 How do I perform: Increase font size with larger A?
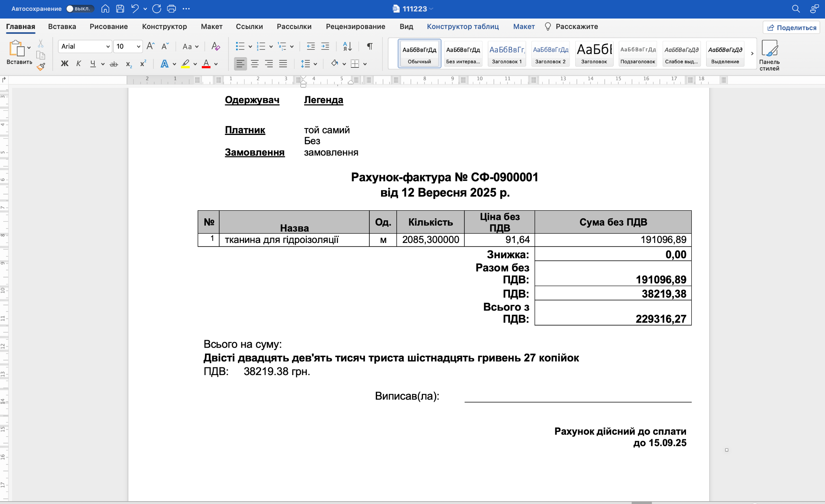[x=150, y=46]
